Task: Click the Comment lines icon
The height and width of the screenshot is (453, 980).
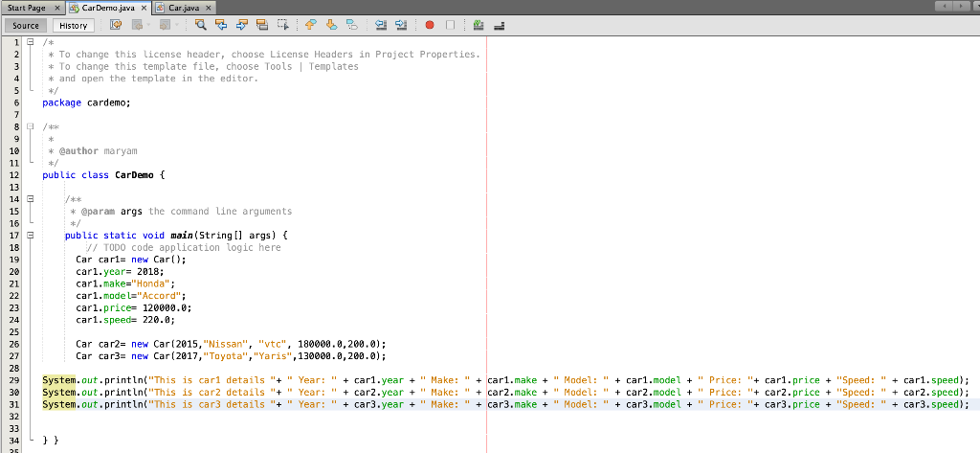Action: [x=479, y=25]
